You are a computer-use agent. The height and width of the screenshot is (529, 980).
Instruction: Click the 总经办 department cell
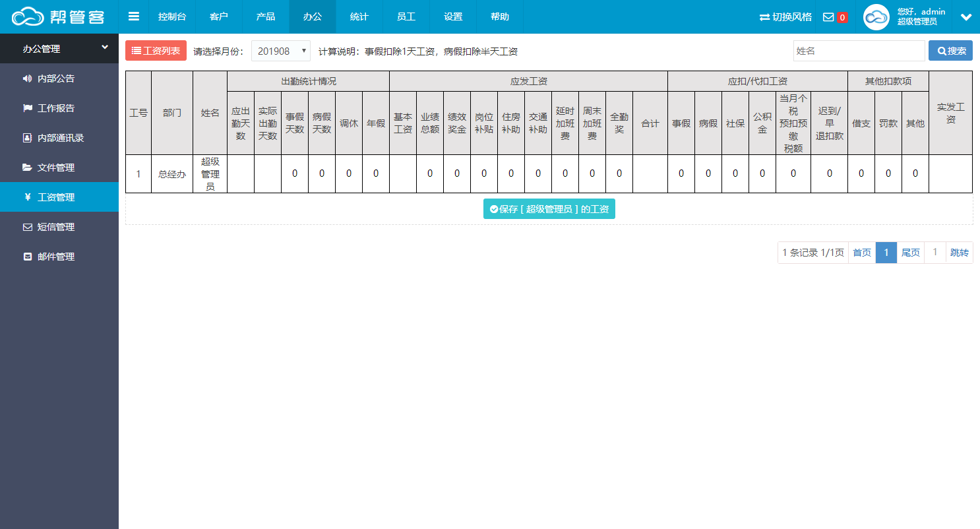(x=172, y=174)
